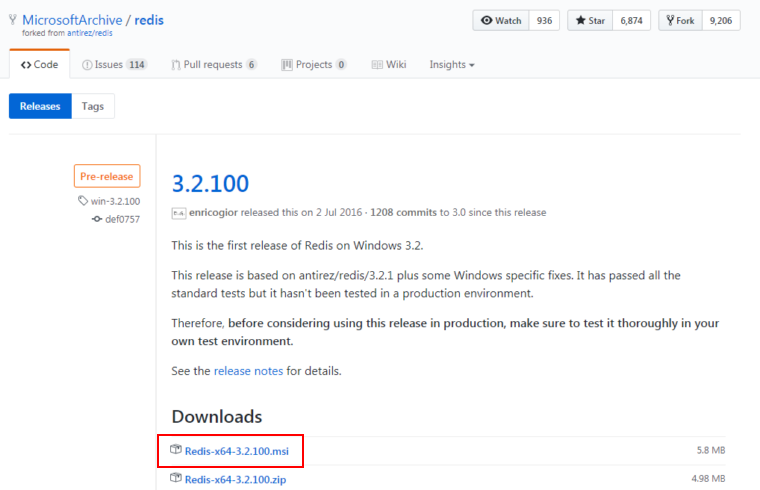The width and height of the screenshot is (760, 490).
Task: View the 9,206 forks count
Action: point(721,20)
